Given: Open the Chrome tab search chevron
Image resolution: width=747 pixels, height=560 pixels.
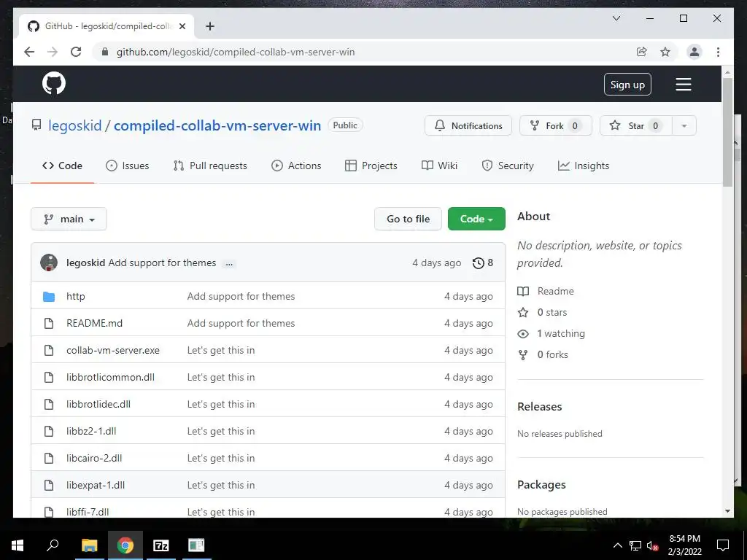Looking at the screenshot, I should pyautogui.click(x=616, y=18).
